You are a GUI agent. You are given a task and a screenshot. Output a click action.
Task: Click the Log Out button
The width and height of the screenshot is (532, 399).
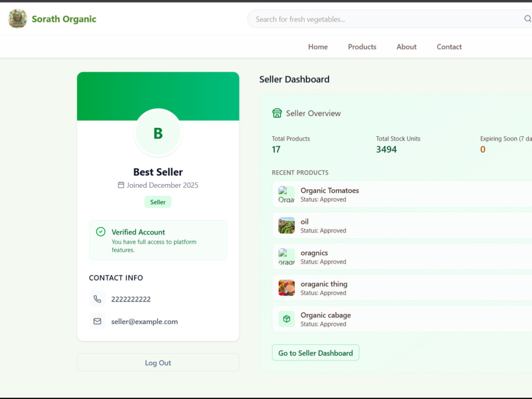click(158, 363)
